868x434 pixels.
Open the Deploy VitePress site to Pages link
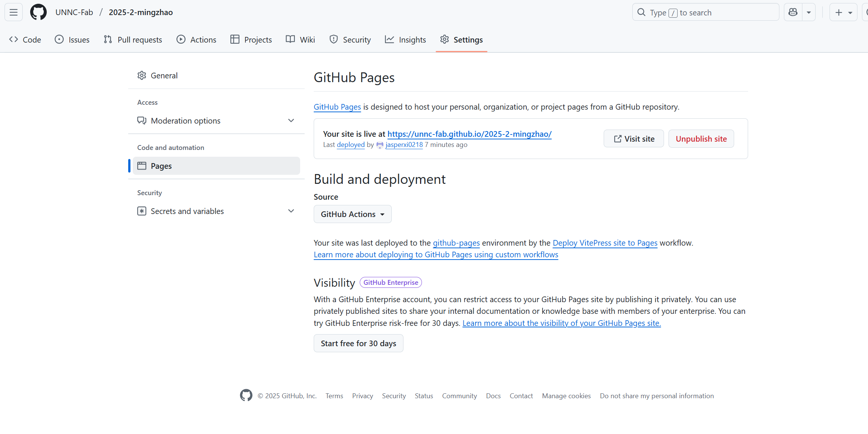coord(605,243)
